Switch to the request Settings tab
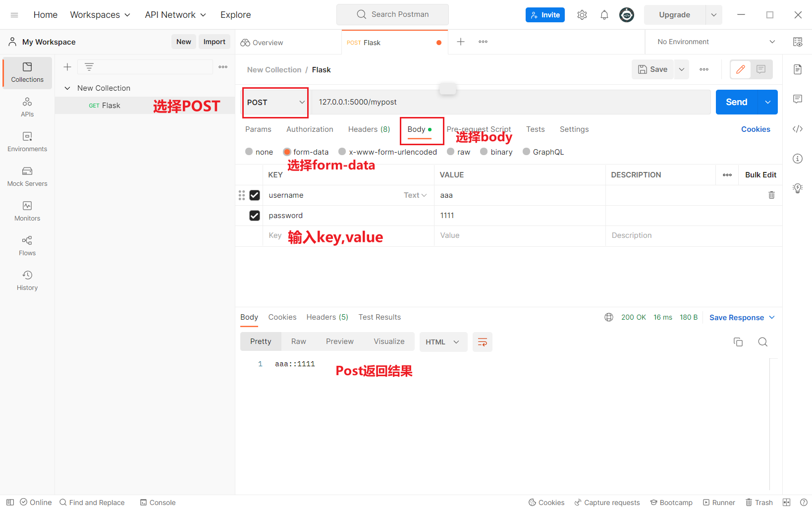The width and height of the screenshot is (812, 507). click(x=574, y=129)
